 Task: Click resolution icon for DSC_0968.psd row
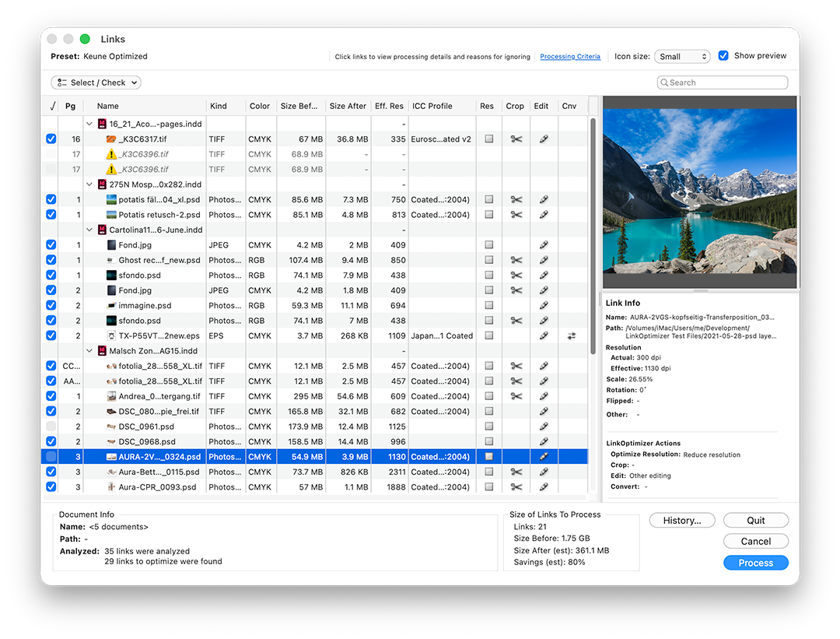click(488, 442)
